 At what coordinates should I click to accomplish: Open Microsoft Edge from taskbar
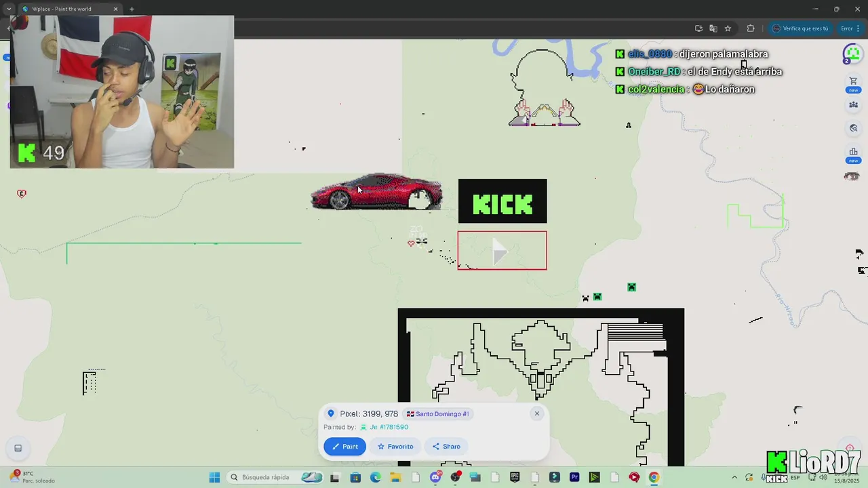(376, 477)
